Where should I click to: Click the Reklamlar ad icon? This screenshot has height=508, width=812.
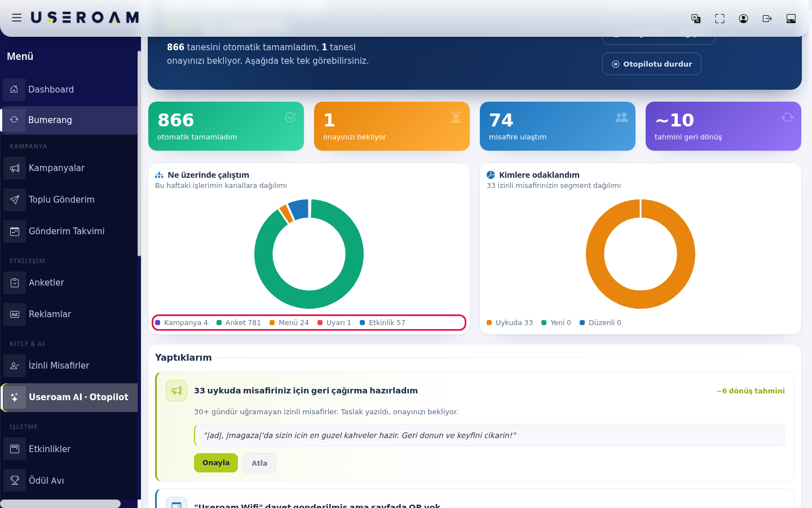tap(15, 314)
